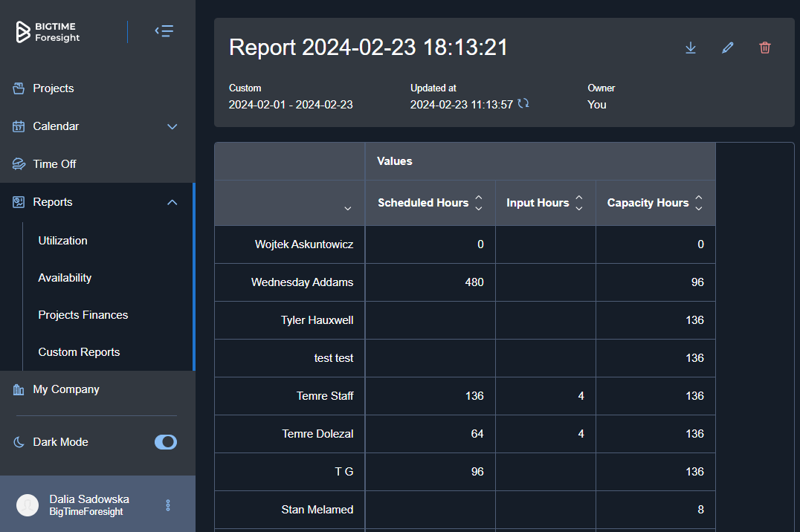Collapse the Reports submenu chevron
Screen dimensions: 800x532
point(172,201)
